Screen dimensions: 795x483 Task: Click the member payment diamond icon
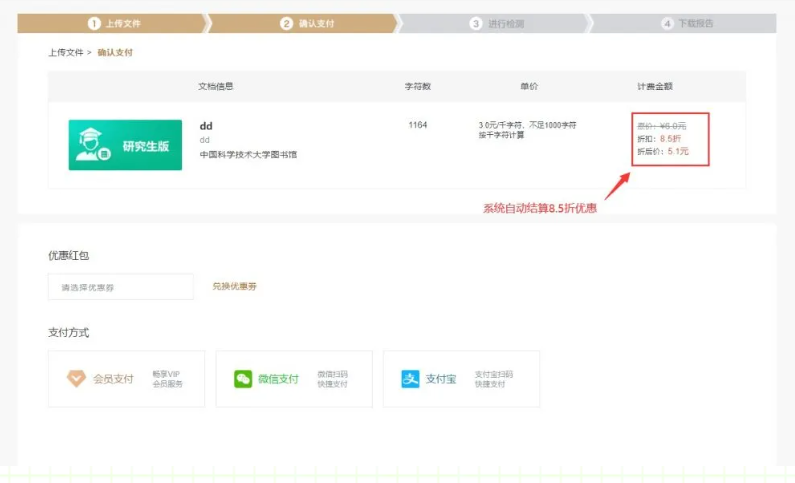point(76,379)
